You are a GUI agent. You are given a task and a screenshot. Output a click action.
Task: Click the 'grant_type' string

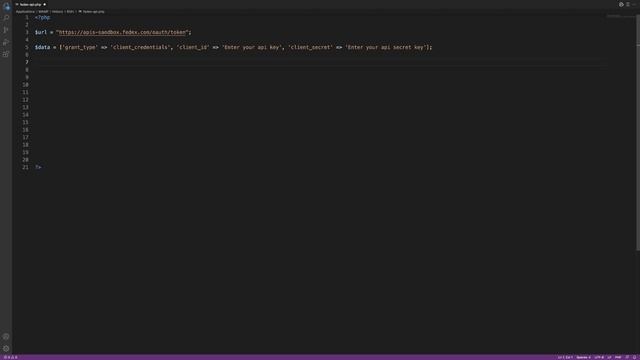[80, 47]
